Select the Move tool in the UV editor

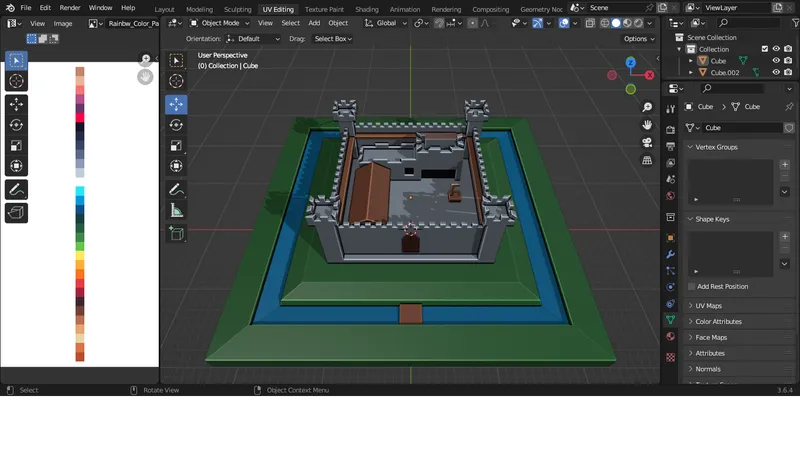(16, 104)
